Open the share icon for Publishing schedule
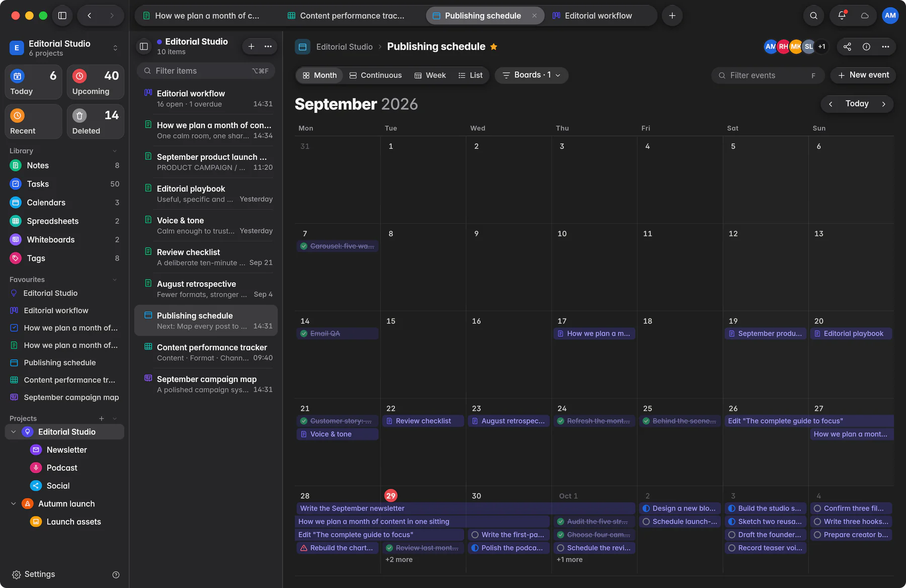Screen dimensions: 906x588 (x=848, y=47)
